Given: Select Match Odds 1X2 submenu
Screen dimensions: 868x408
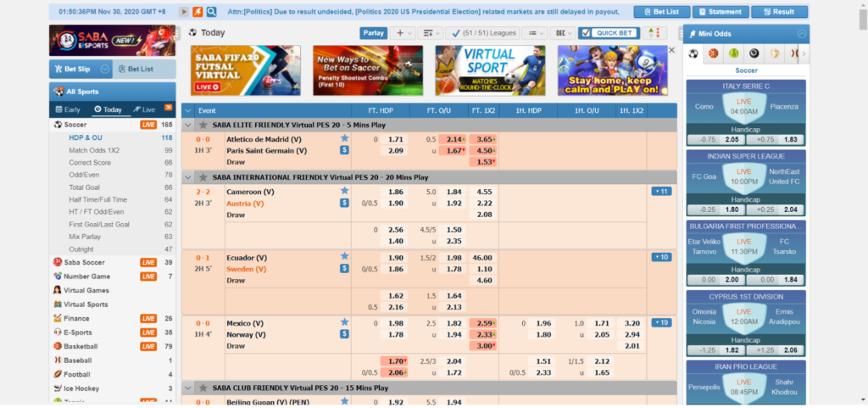Looking at the screenshot, I should (94, 150).
